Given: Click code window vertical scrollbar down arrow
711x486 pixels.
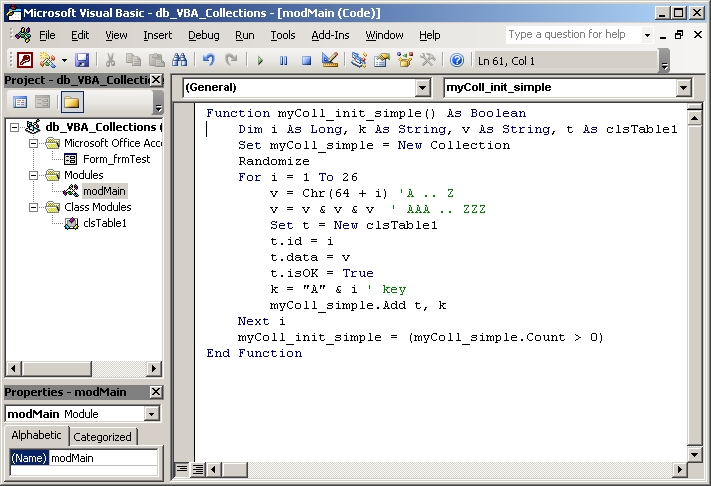Looking at the screenshot, I should tap(694, 454).
